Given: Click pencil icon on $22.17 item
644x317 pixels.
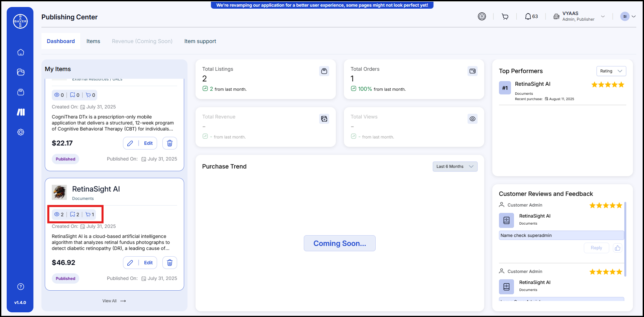Looking at the screenshot, I should click(130, 143).
